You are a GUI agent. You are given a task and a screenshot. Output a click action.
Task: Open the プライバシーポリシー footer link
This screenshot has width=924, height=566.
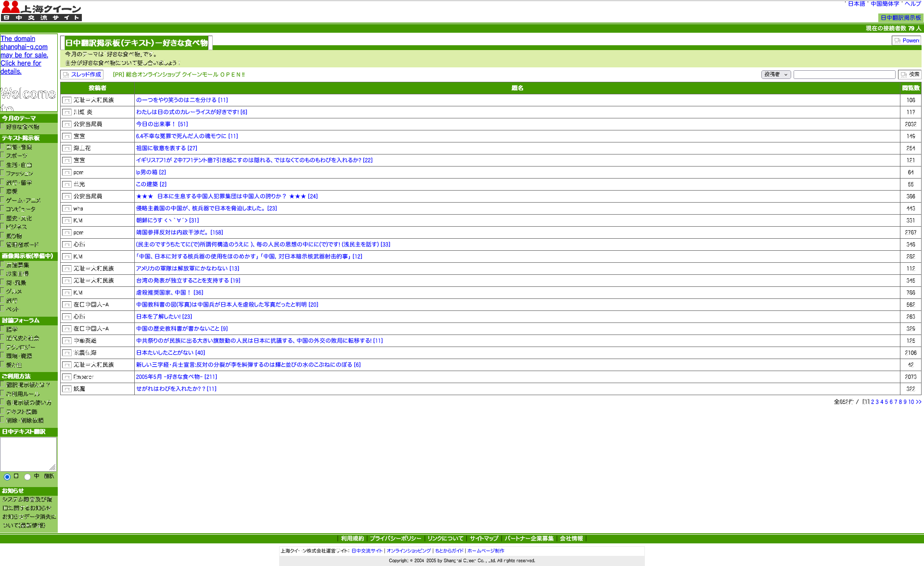[x=395, y=539]
